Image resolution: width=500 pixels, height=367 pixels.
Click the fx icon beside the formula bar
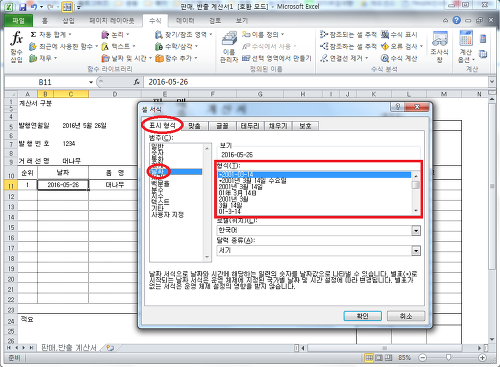coord(136,82)
